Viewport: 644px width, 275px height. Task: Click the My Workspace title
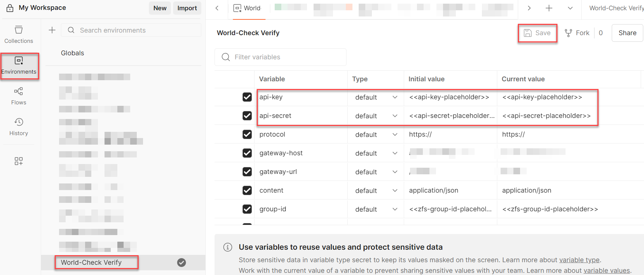[x=42, y=8]
